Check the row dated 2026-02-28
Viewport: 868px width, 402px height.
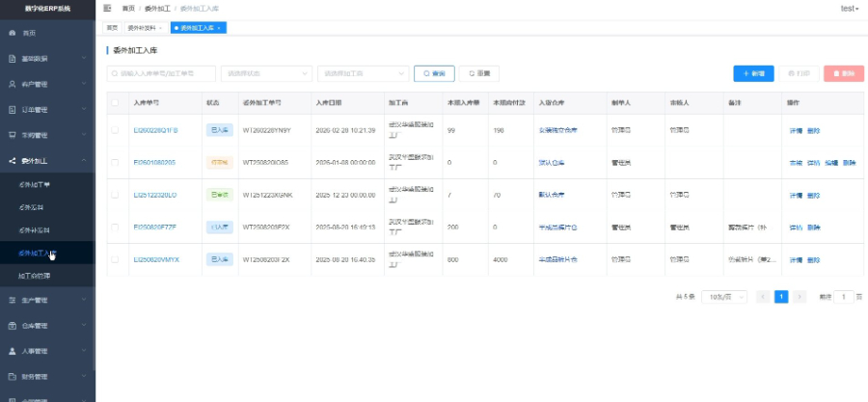pos(115,130)
